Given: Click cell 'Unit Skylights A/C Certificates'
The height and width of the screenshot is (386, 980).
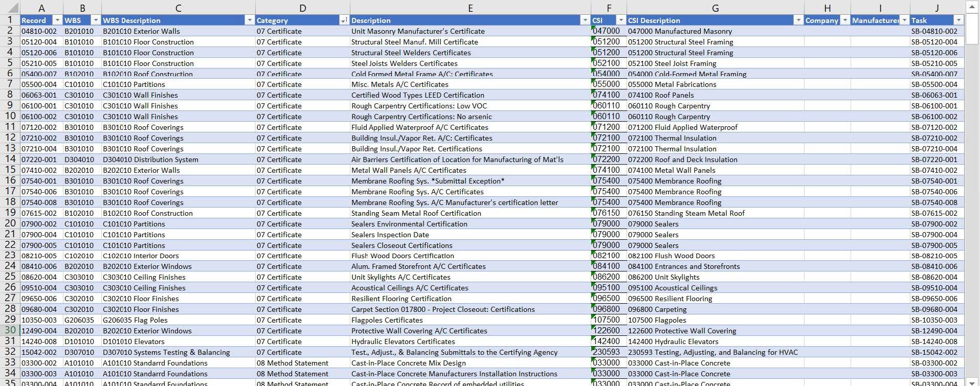Looking at the screenshot, I should pos(470,277).
